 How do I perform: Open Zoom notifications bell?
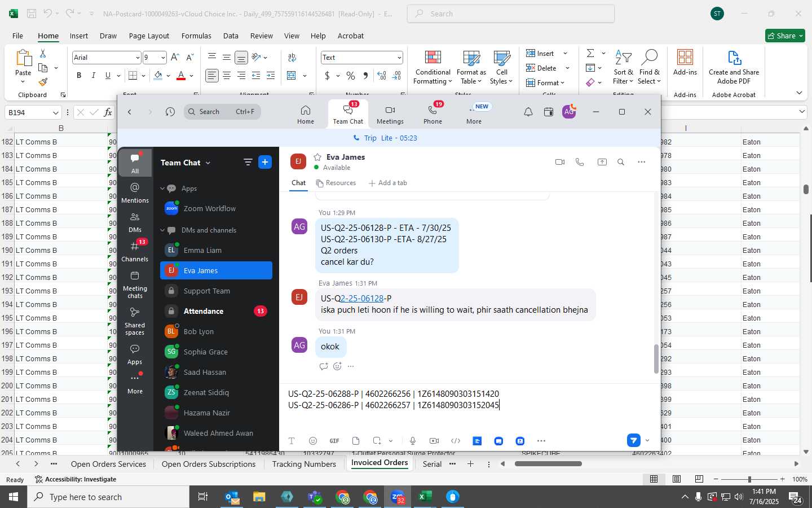pyautogui.click(x=528, y=112)
